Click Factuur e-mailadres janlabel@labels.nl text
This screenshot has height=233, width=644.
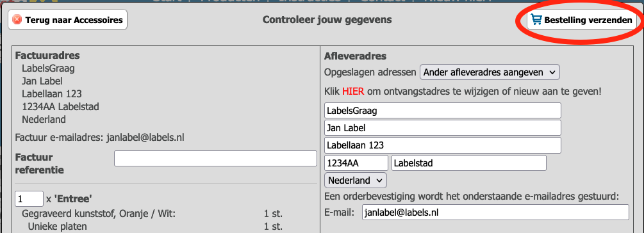99,138
